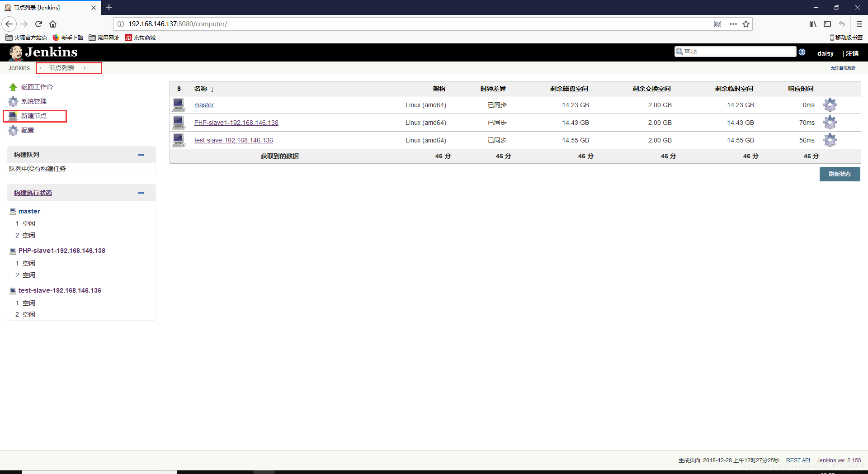Sort table by 时钟差异 column header
The height and width of the screenshot is (474, 868).
[x=493, y=89]
